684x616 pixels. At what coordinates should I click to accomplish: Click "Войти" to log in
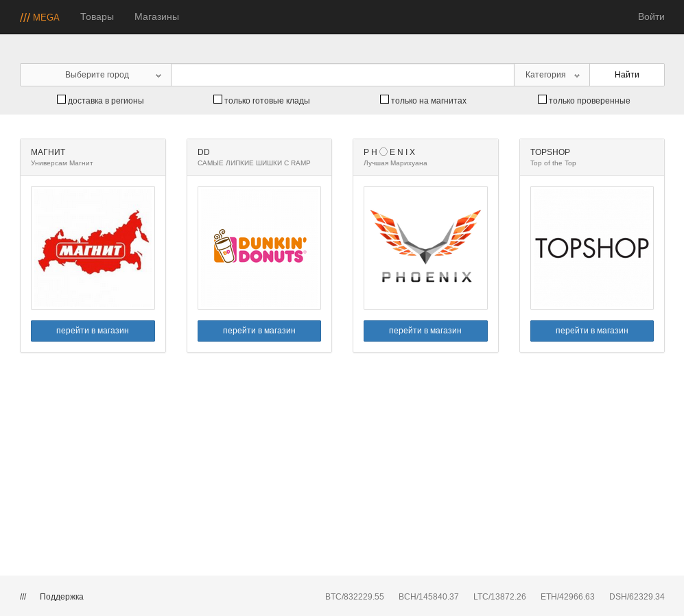pyautogui.click(x=650, y=17)
